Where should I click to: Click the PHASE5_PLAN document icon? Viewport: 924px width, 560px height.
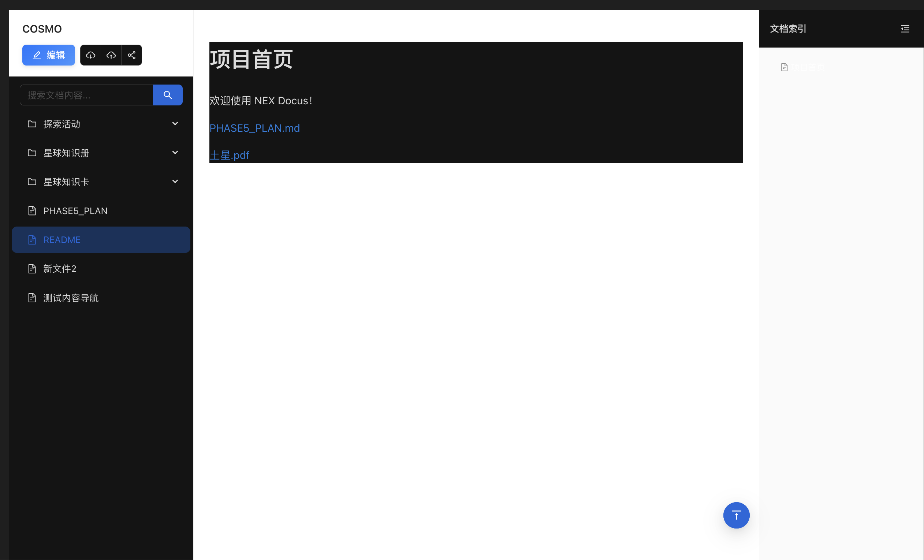(x=32, y=211)
